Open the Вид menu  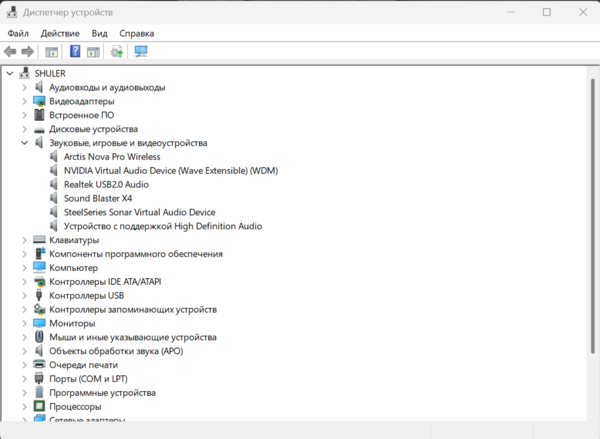coord(99,33)
